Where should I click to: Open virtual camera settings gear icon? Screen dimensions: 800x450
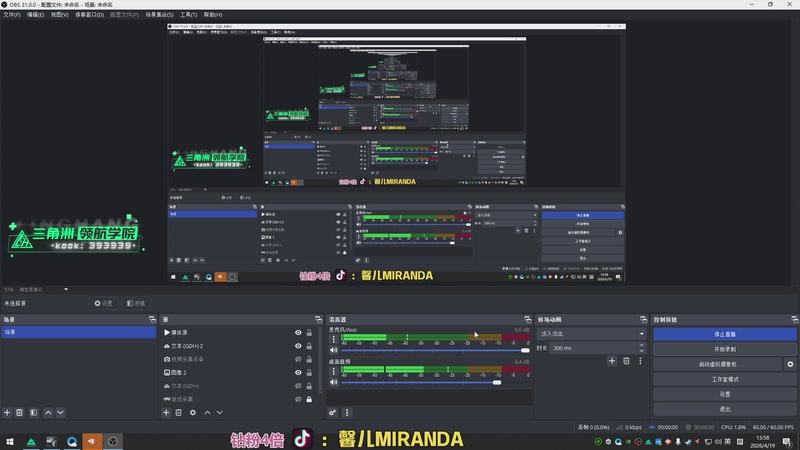click(790, 364)
